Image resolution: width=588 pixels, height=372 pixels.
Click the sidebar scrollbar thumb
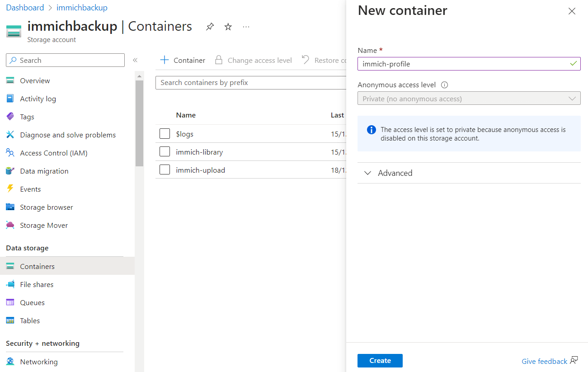(x=139, y=123)
